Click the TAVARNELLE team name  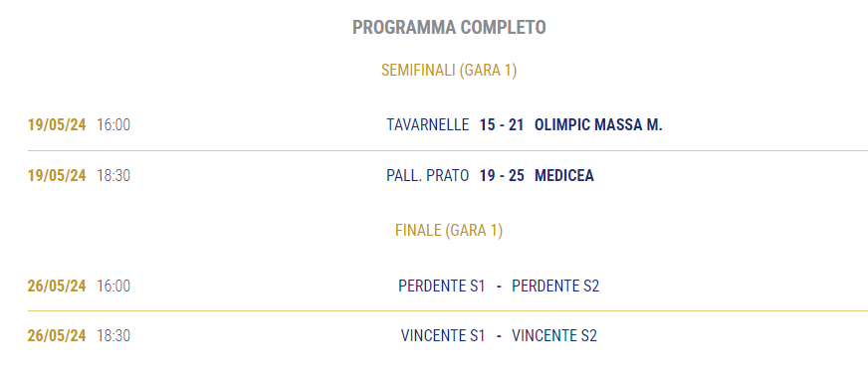pos(428,125)
